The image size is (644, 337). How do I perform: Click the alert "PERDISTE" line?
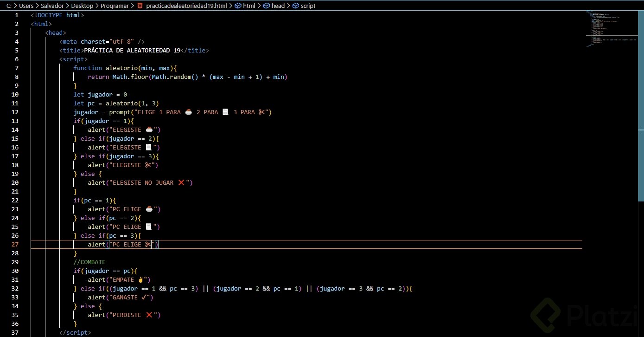coord(124,315)
